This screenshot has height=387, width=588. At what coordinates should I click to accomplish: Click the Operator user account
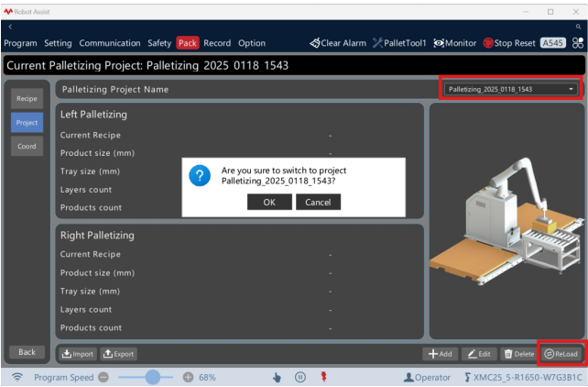(x=427, y=377)
